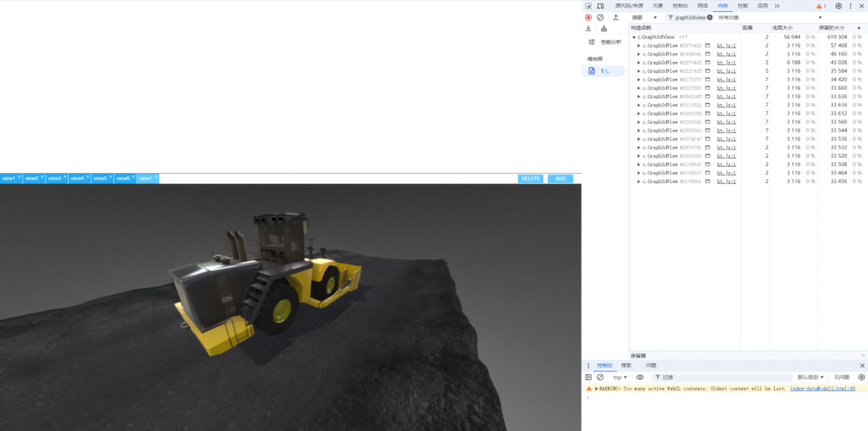
Task: Open the top JavaScript context dropdown
Action: (620, 377)
